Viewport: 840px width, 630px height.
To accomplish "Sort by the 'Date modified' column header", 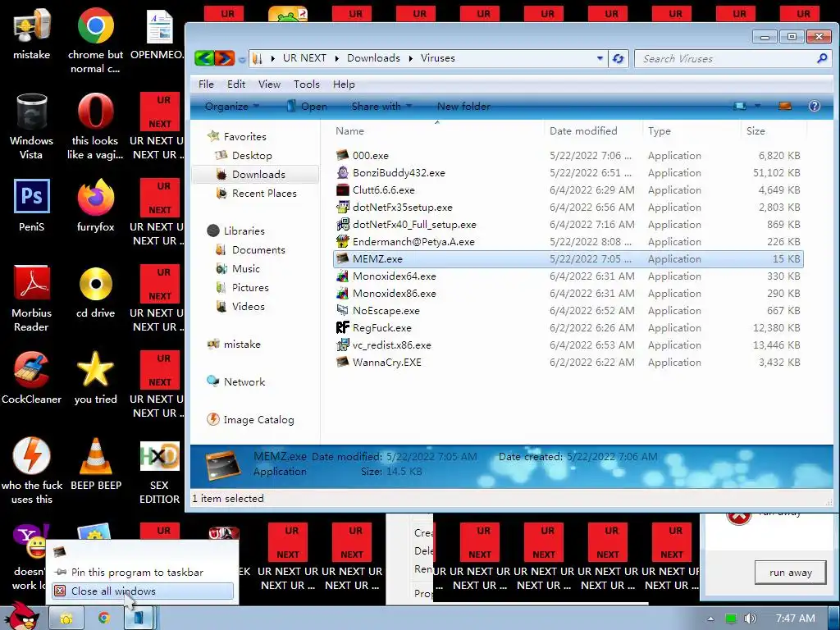I will pyautogui.click(x=592, y=130).
